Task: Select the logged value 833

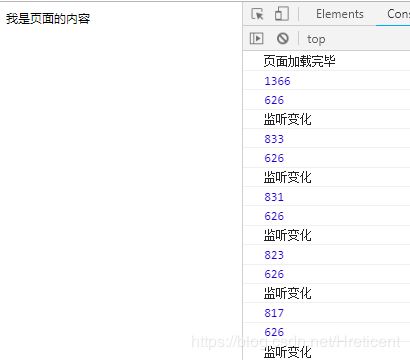Action: tap(274, 139)
